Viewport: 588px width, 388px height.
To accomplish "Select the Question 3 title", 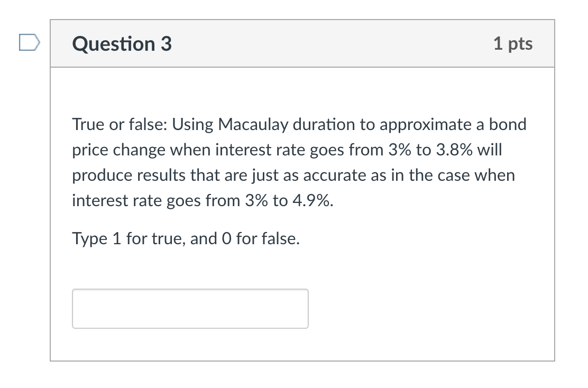I will (121, 44).
